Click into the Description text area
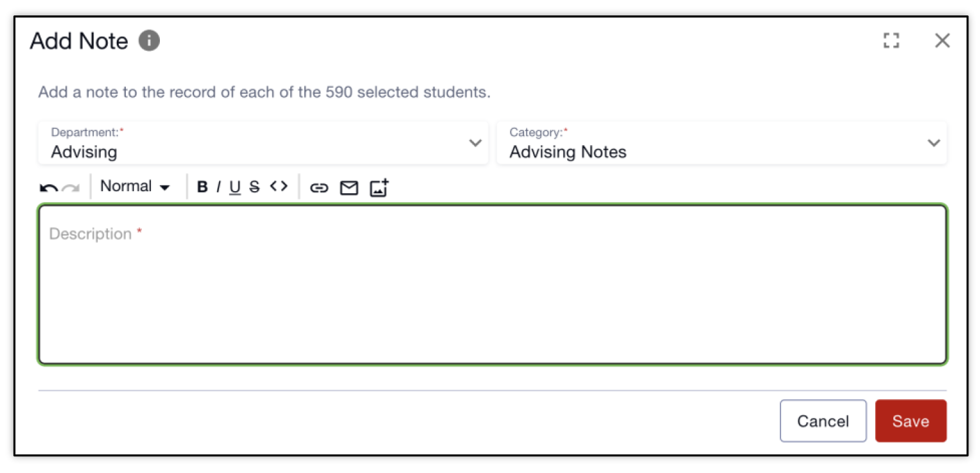The image size is (980, 473). 492,286
